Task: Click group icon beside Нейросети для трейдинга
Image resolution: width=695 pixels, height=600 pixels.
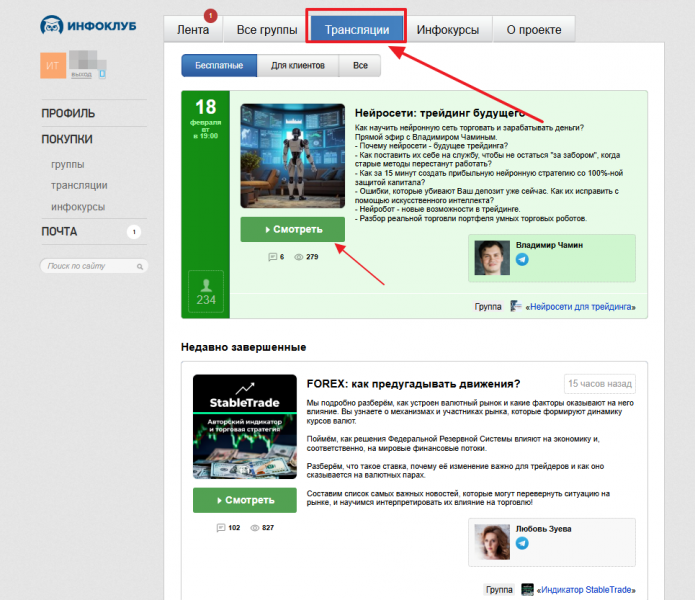Action: pos(515,306)
